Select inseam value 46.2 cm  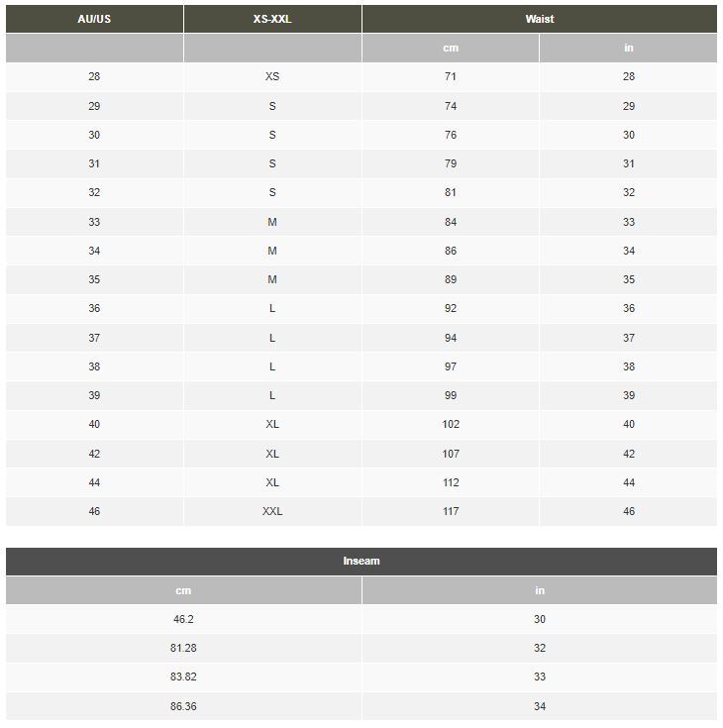[x=183, y=619]
